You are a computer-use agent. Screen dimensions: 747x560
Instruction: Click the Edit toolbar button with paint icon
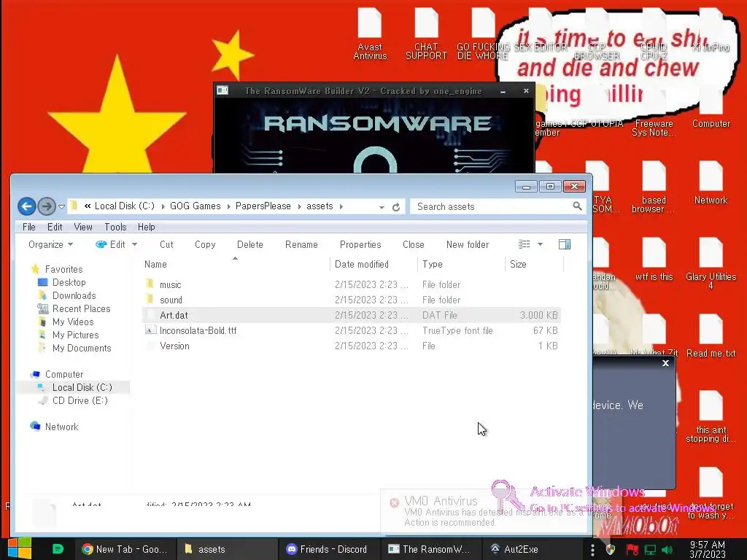111,244
